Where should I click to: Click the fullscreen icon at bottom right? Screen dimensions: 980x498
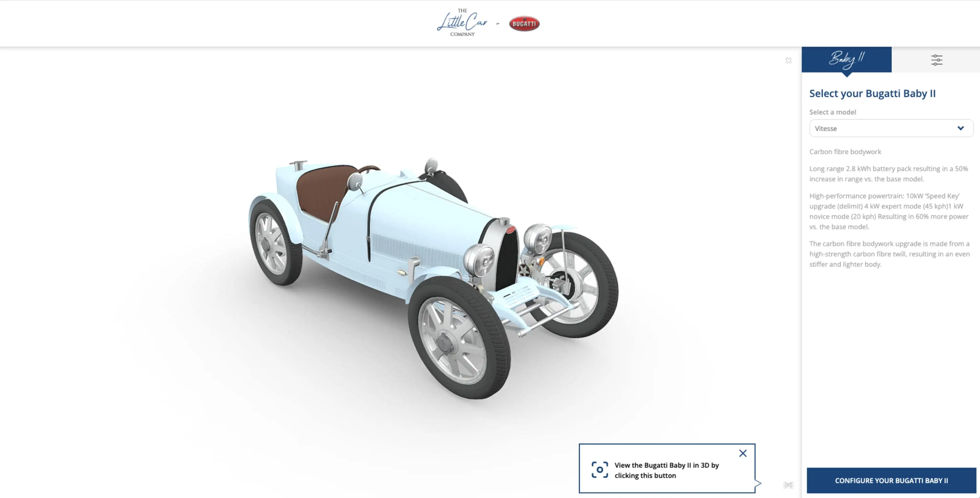coord(789,485)
